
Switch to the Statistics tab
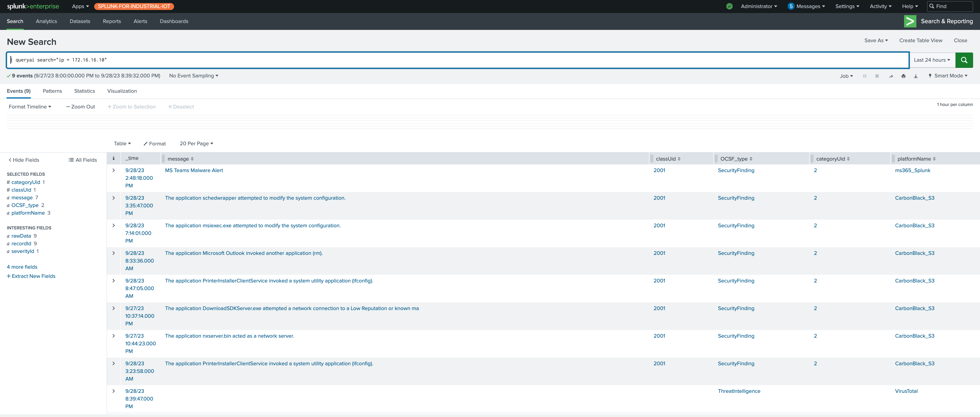[x=85, y=91]
